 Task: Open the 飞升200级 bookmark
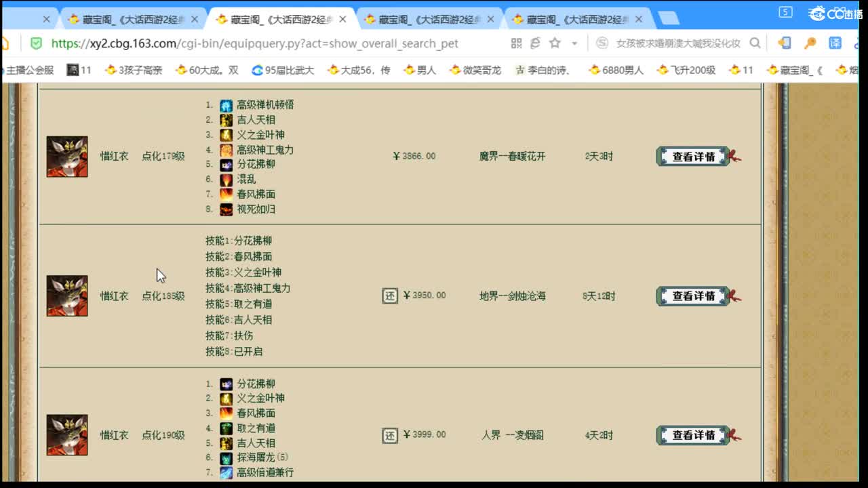click(x=686, y=70)
